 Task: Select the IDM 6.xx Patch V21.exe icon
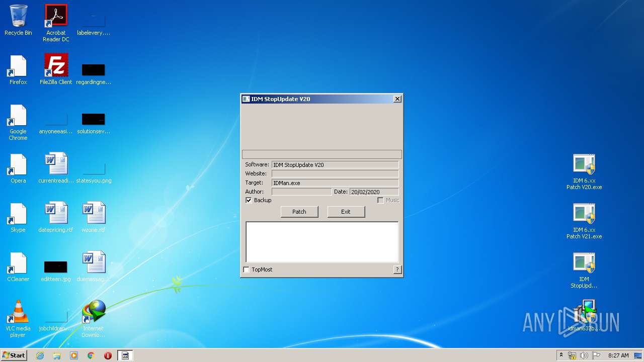pos(584,221)
